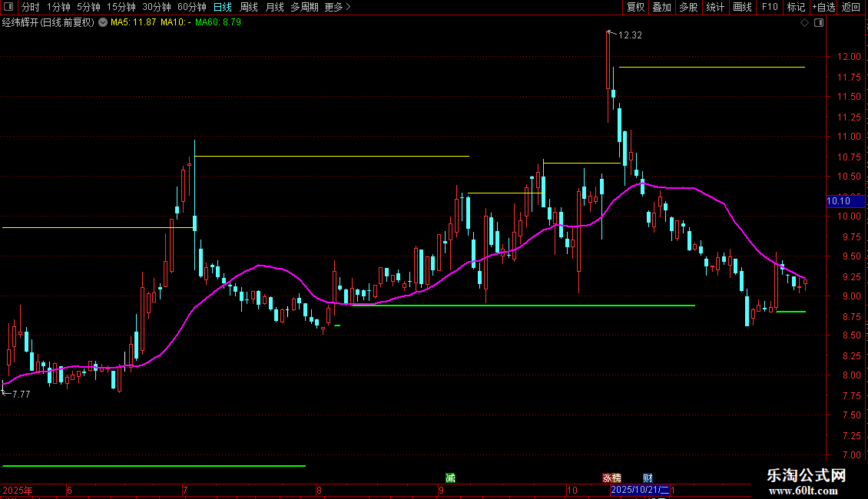Click the 财 financial report marker
Screen dimensions: 868x499
point(648,478)
